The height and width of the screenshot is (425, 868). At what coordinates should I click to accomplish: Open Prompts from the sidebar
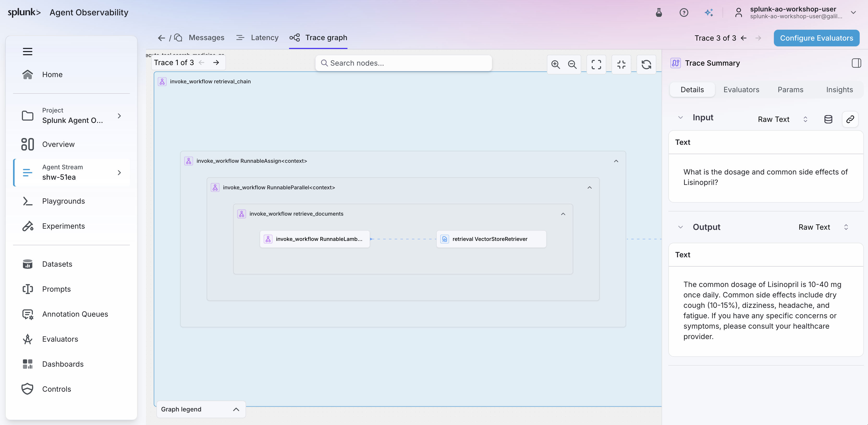coord(71,289)
